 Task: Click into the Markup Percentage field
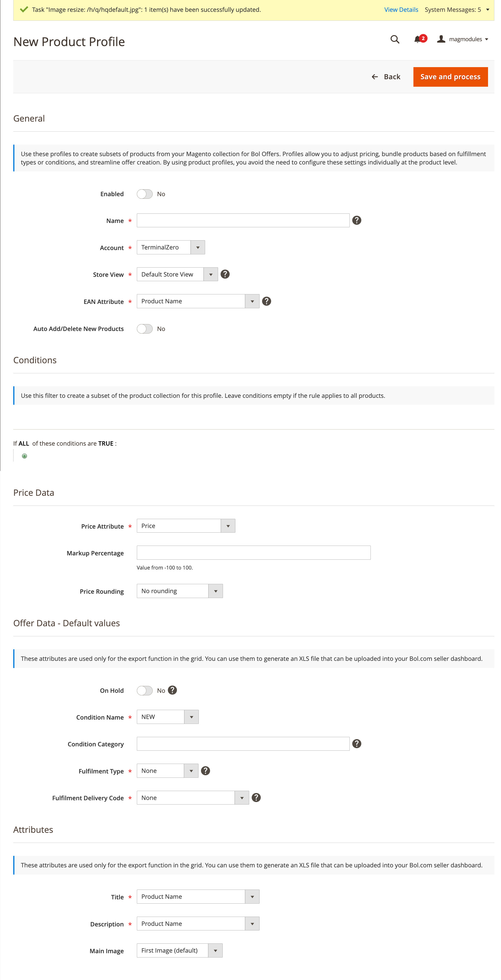[x=253, y=553]
